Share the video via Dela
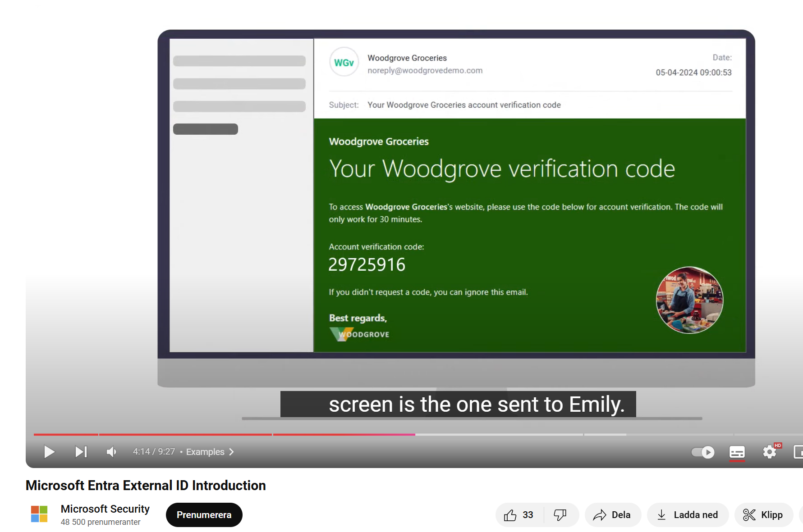This screenshot has height=532, width=803. pos(612,515)
